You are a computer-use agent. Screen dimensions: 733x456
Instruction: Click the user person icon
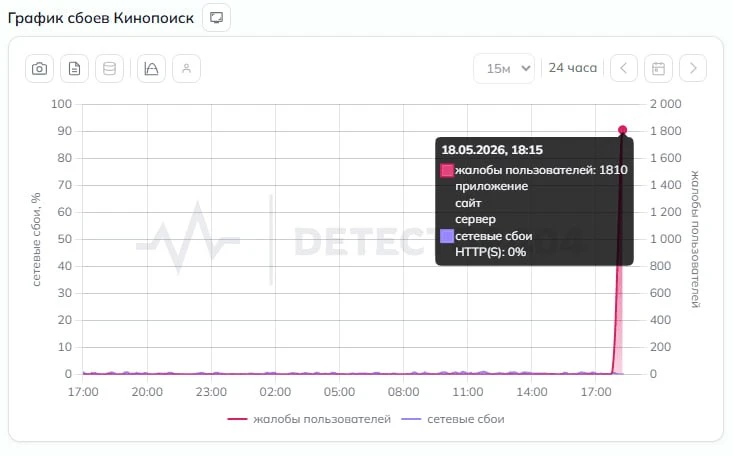coord(186,69)
